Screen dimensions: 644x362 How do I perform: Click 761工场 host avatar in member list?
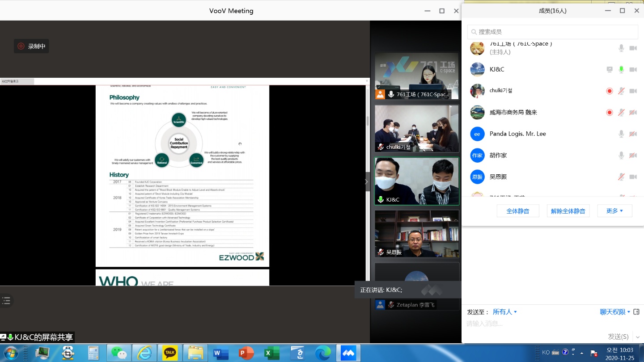477,48
